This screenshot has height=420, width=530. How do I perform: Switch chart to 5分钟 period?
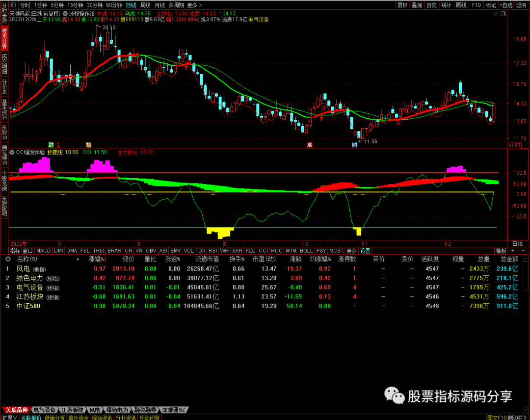click(x=57, y=5)
